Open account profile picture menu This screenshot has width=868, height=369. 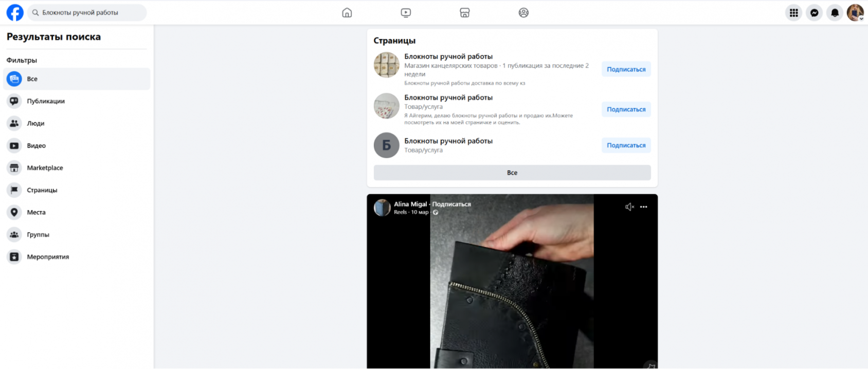pyautogui.click(x=855, y=13)
